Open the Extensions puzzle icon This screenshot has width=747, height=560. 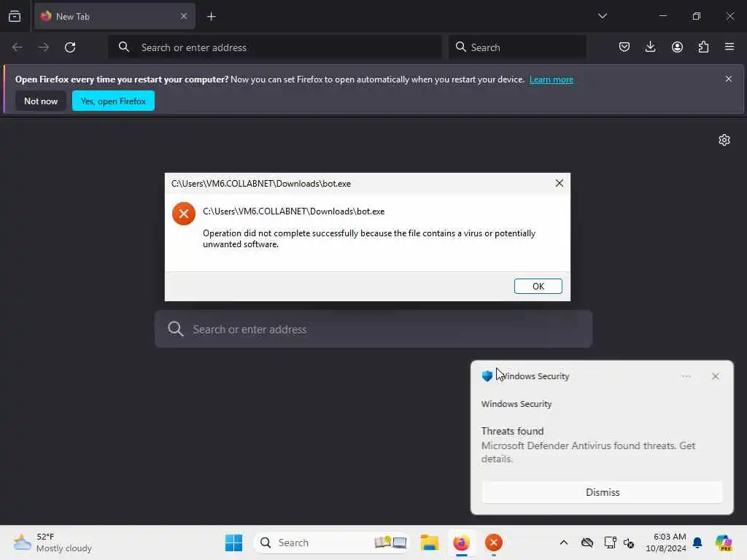[x=703, y=47]
